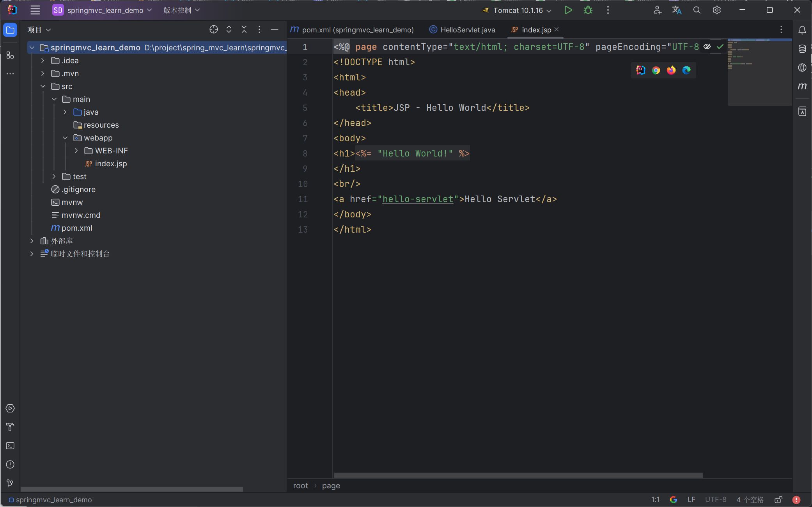Expand the WEB-INF folder
Viewport: 812px width, 507px height.
[76, 151]
